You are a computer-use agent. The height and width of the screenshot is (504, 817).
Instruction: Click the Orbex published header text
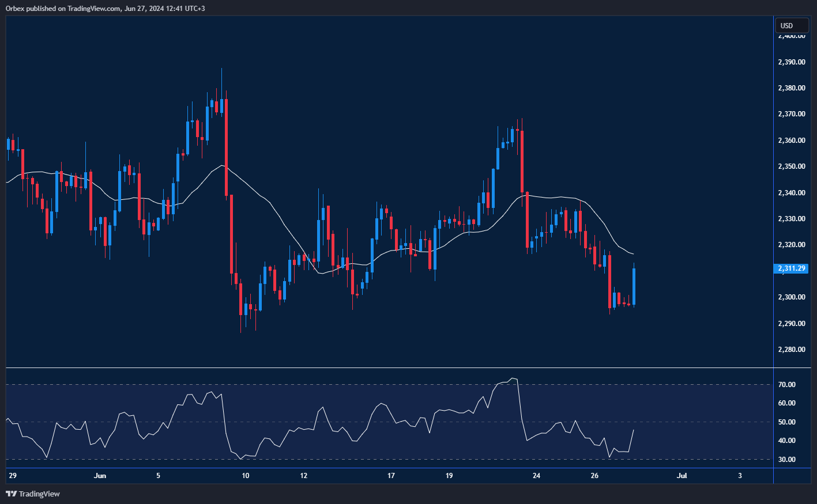coord(105,8)
